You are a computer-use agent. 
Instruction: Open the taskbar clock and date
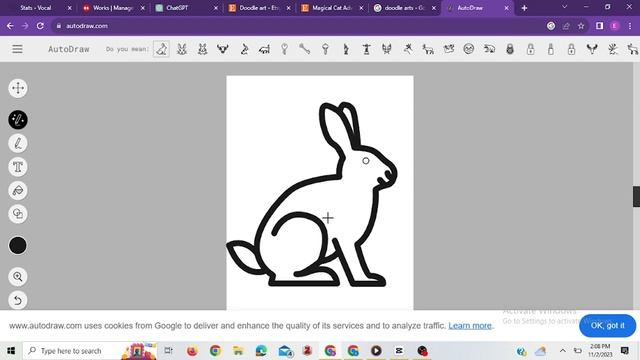pos(600,351)
